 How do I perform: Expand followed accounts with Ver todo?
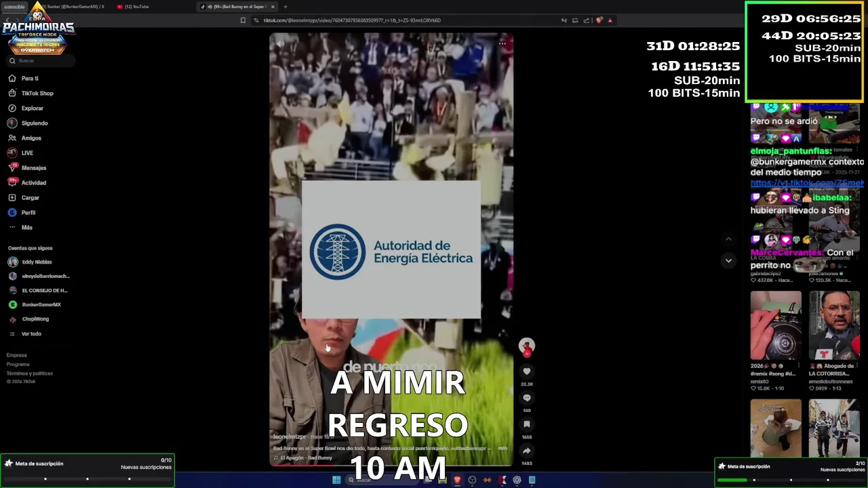(x=30, y=333)
